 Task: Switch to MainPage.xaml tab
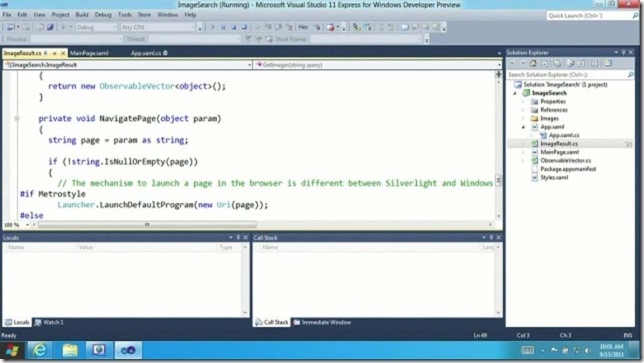coord(89,53)
